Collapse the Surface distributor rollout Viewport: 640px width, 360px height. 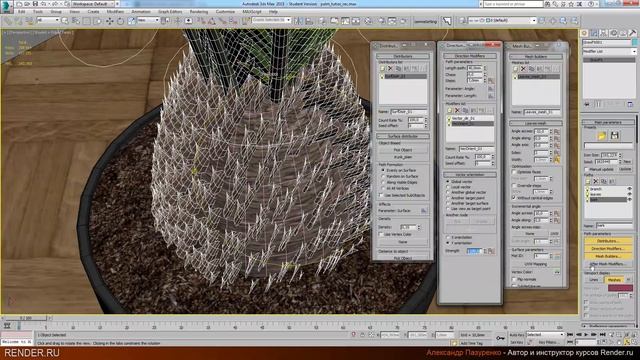coord(403,136)
